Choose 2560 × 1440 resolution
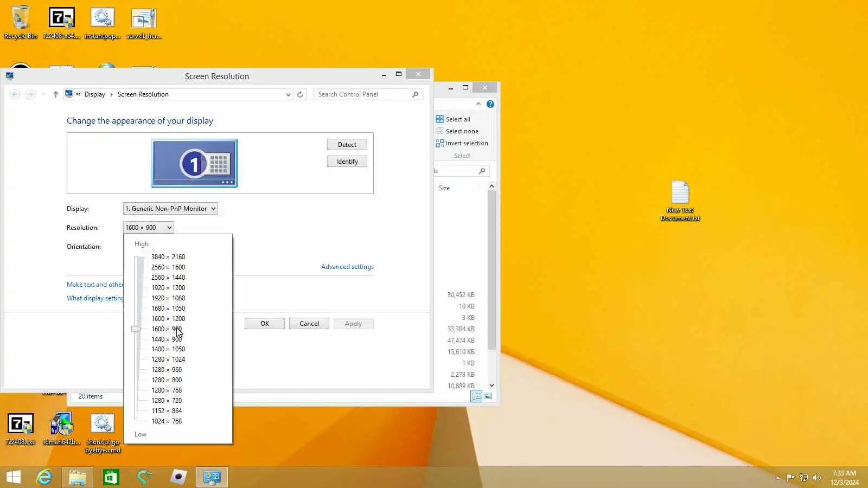 (x=168, y=278)
